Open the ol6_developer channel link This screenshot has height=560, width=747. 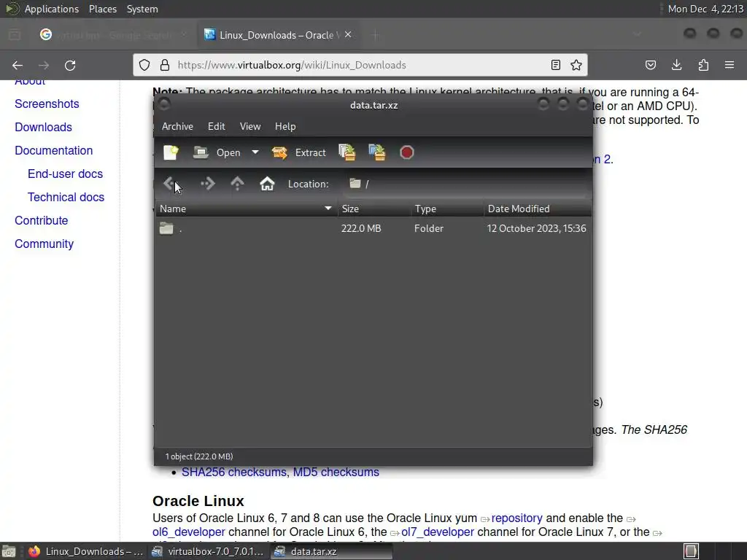[x=189, y=532]
